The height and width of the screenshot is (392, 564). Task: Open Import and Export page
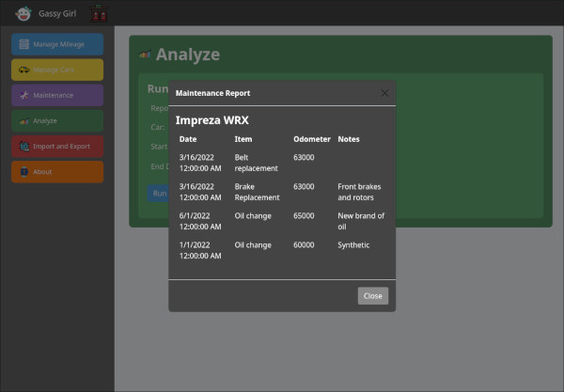pyautogui.click(x=57, y=147)
